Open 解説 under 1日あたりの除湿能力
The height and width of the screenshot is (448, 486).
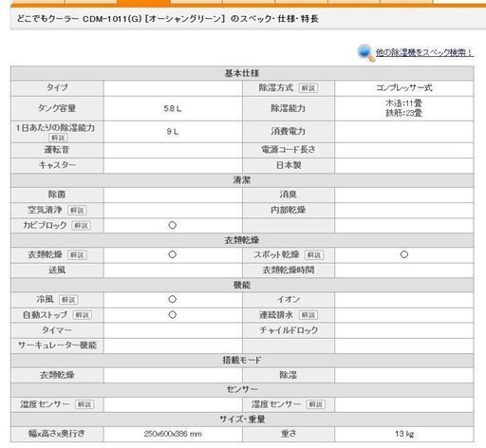(58, 138)
